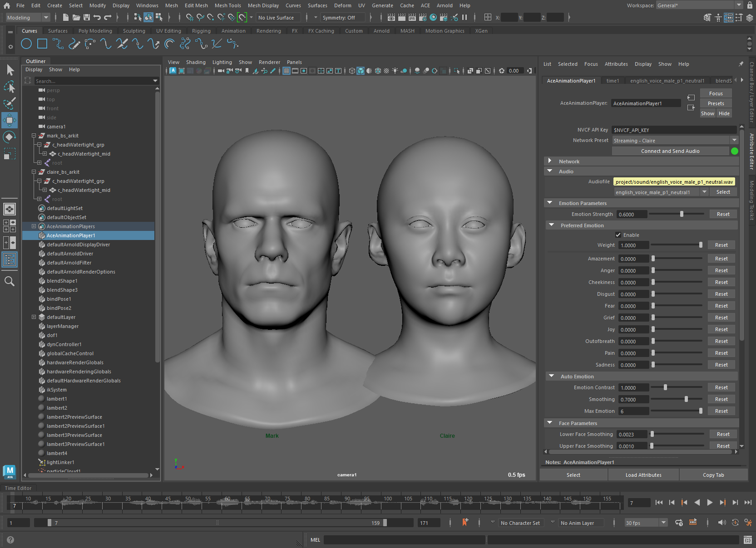The image size is (756, 548).
Task: Click Connect and Send Audio button
Action: tap(670, 151)
